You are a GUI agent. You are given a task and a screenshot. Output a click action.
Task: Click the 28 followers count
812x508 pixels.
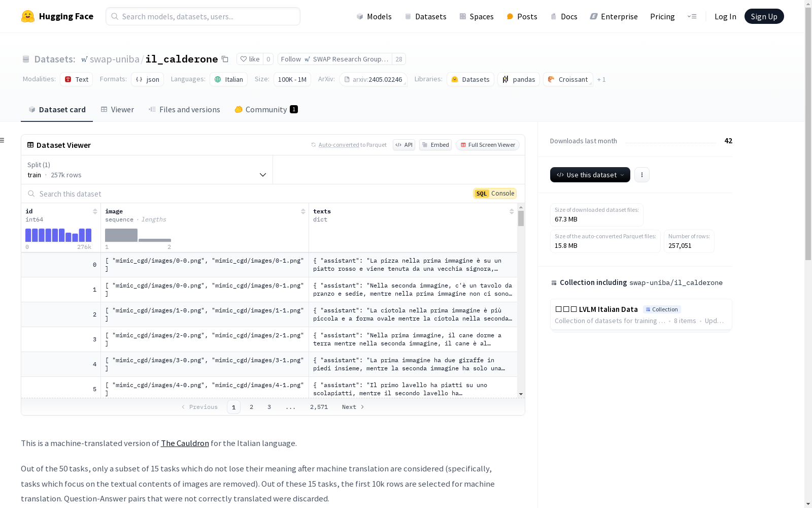coord(399,59)
